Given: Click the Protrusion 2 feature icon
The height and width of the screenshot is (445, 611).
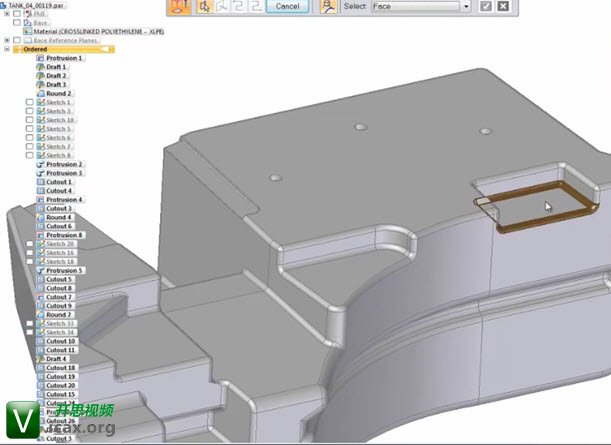Looking at the screenshot, I should (x=40, y=164).
